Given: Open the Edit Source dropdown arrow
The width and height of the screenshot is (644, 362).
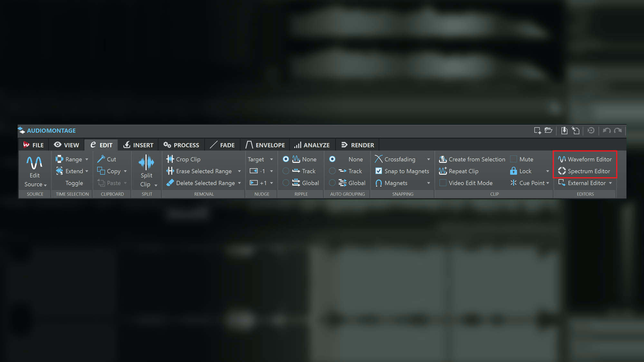Looking at the screenshot, I should (x=45, y=185).
